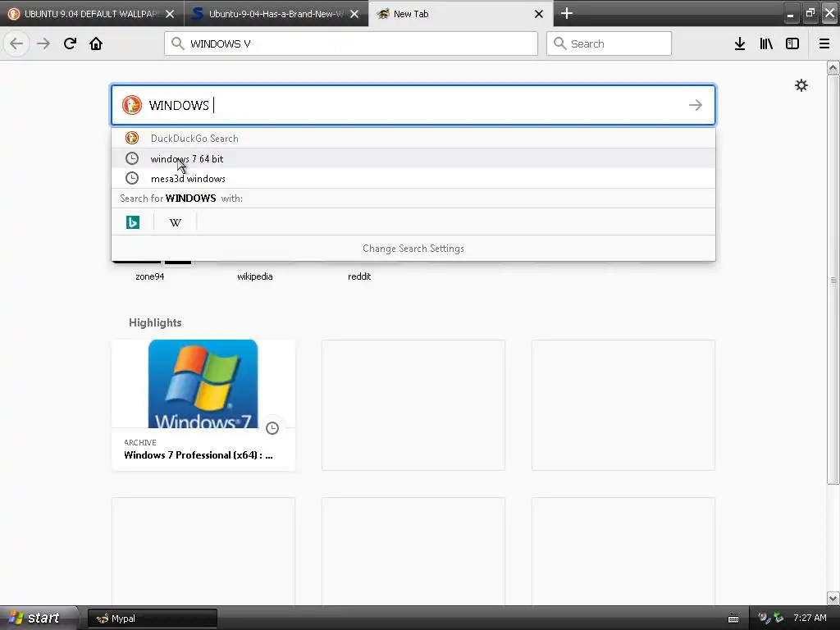Click the address bar containing WINDOWS V
Image resolution: width=840 pixels, height=630 pixels.
[x=351, y=43]
